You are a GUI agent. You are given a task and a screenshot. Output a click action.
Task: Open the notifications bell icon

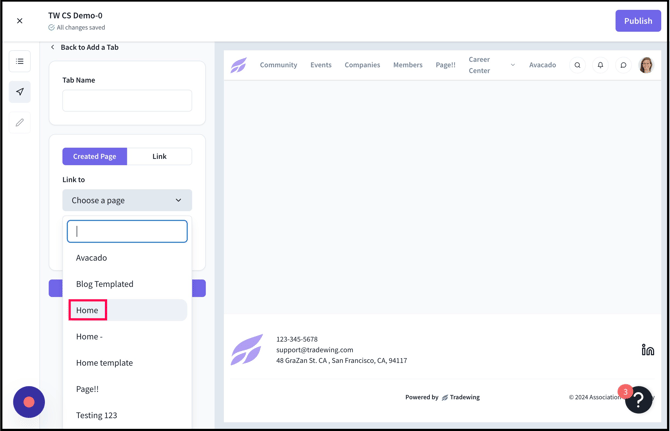[600, 65]
